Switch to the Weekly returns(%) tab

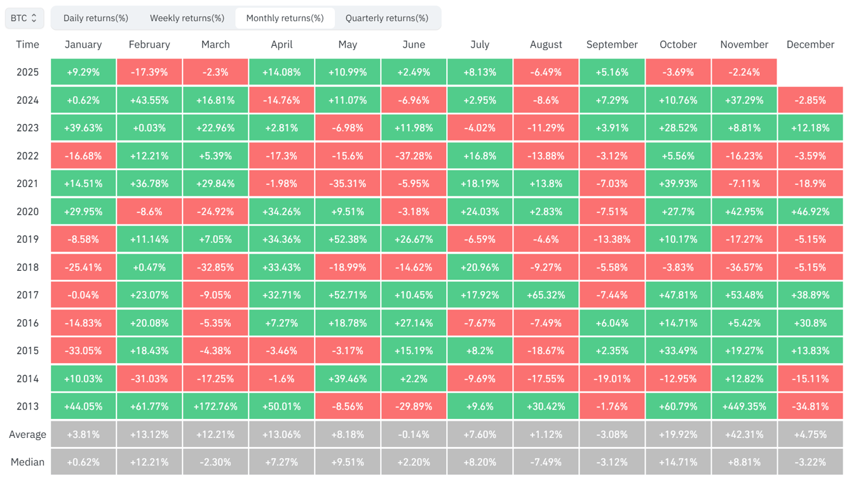[187, 18]
